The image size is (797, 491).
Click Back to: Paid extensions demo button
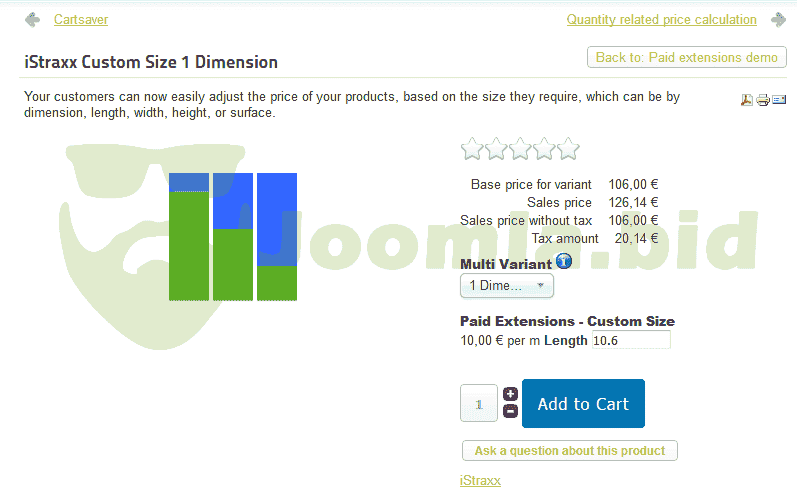click(687, 57)
